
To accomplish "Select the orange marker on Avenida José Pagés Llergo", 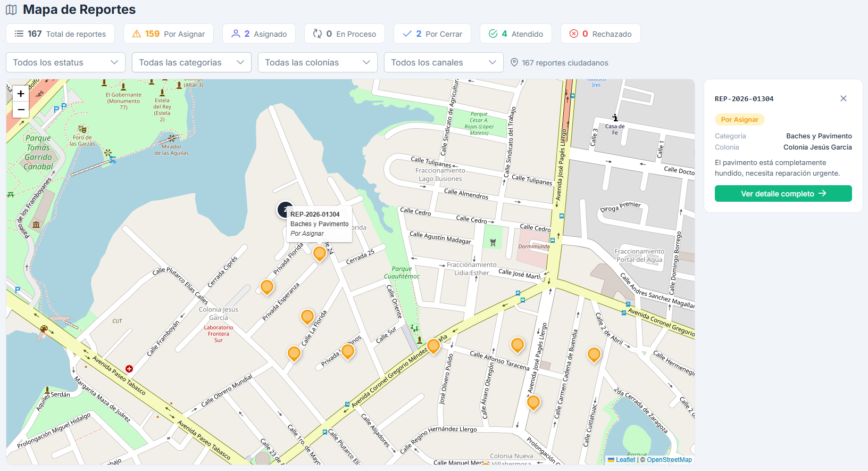I will [x=533, y=402].
